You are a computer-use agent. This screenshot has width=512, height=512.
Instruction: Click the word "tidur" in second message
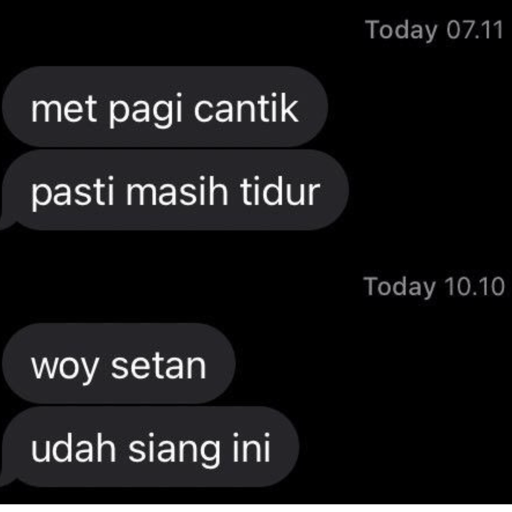pyautogui.click(x=280, y=191)
